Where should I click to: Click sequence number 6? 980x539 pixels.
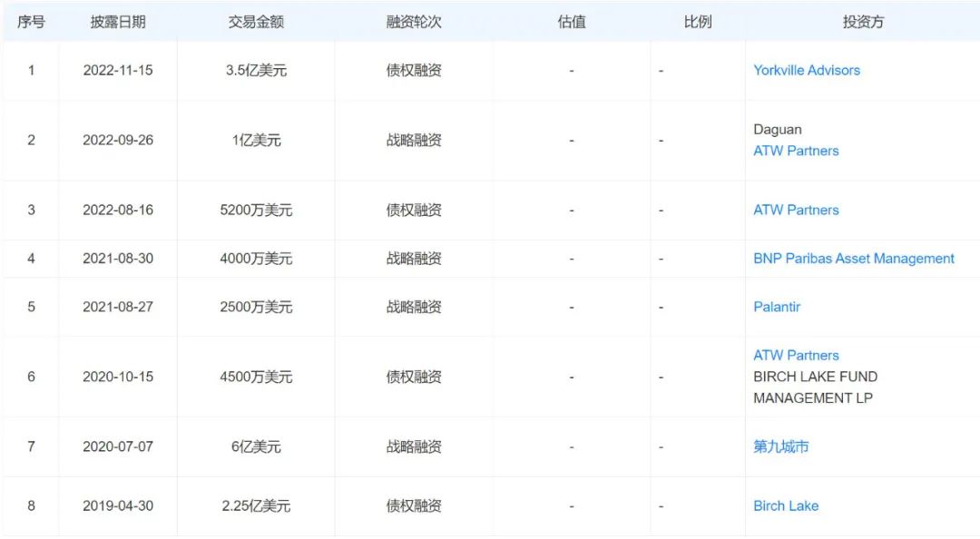(x=31, y=377)
